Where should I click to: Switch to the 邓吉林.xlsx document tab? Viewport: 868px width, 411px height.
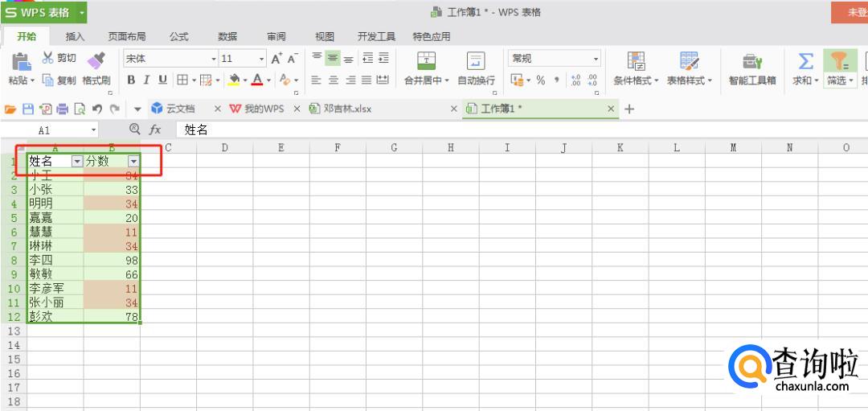(x=347, y=109)
